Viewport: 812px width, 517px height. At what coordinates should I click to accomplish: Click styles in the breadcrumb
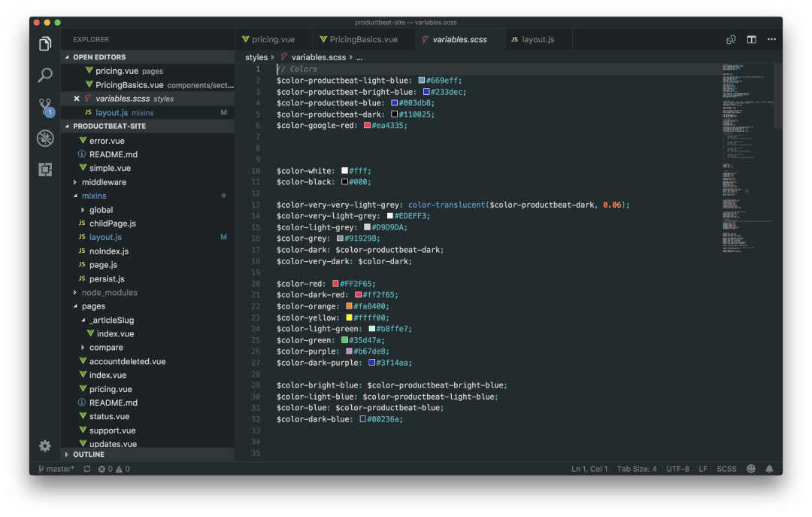pos(256,57)
